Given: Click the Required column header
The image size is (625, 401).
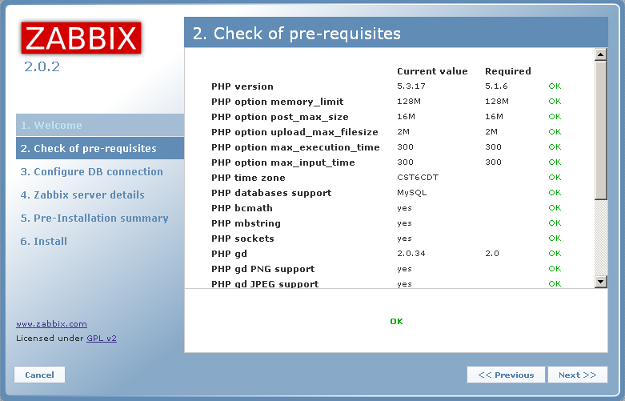Looking at the screenshot, I should tap(508, 71).
